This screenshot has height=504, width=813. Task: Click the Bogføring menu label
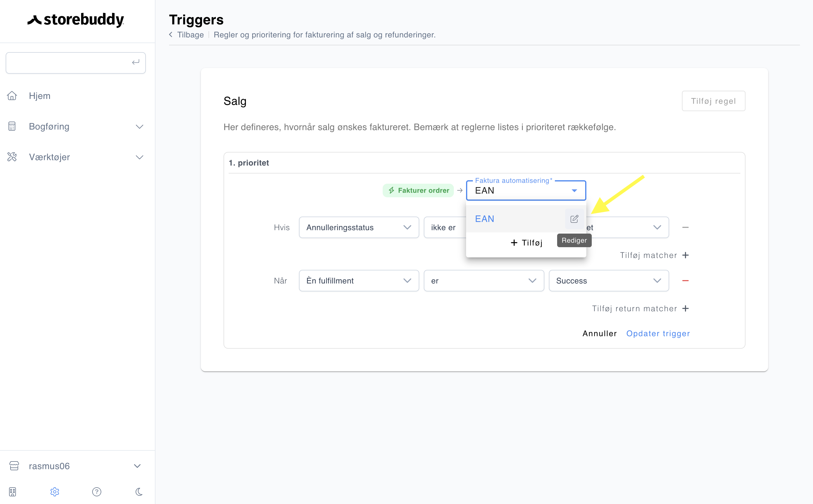coord(49,126)
